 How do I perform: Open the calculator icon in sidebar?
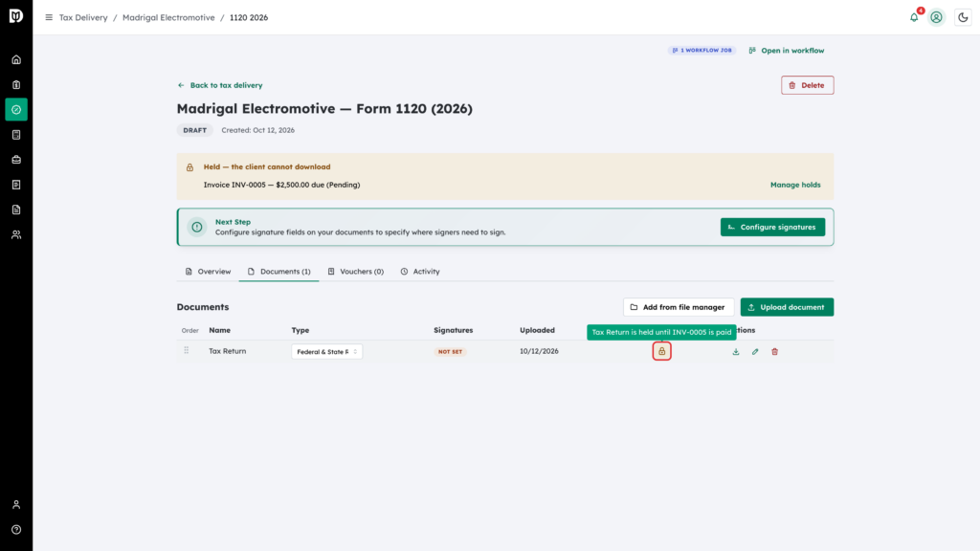point(16,135)
